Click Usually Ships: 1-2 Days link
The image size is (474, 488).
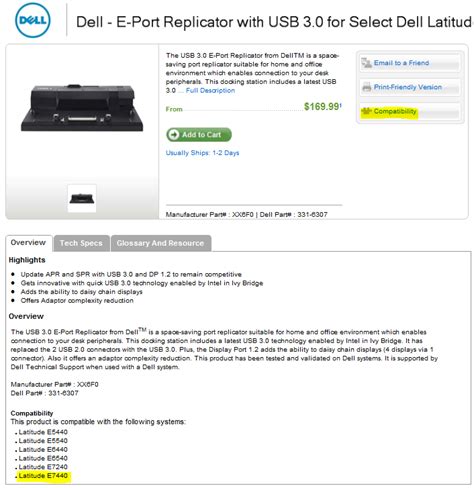[202, 153]
